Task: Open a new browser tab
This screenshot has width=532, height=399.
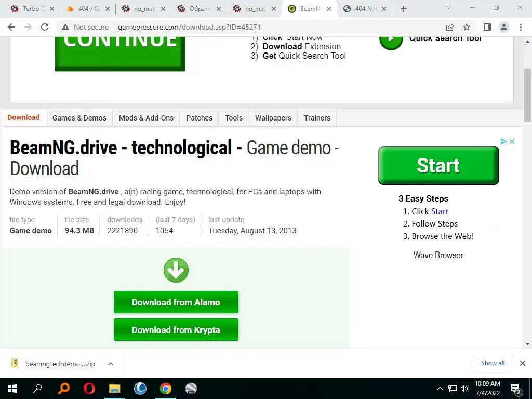Action: (403, 9)
